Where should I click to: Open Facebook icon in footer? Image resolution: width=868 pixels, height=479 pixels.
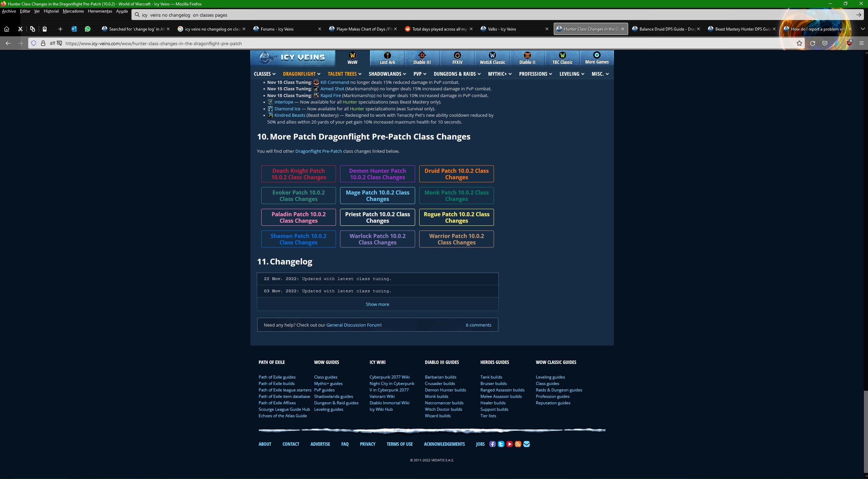(x=492, y=444)
